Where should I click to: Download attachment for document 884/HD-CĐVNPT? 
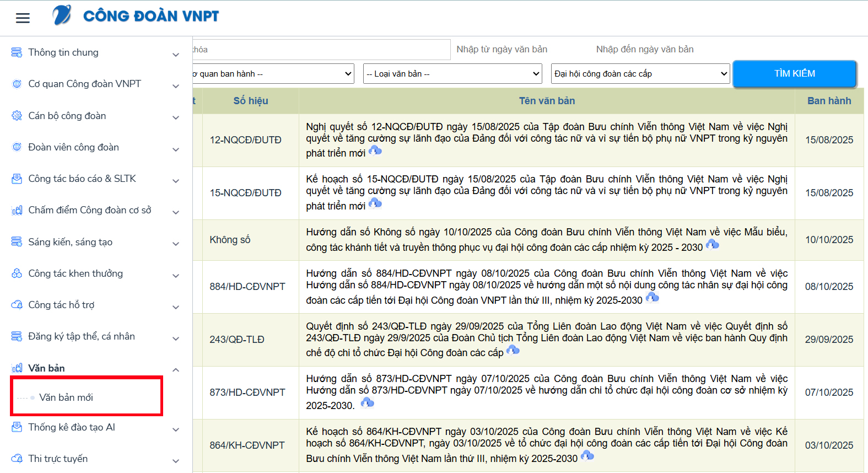coord(653,298)
